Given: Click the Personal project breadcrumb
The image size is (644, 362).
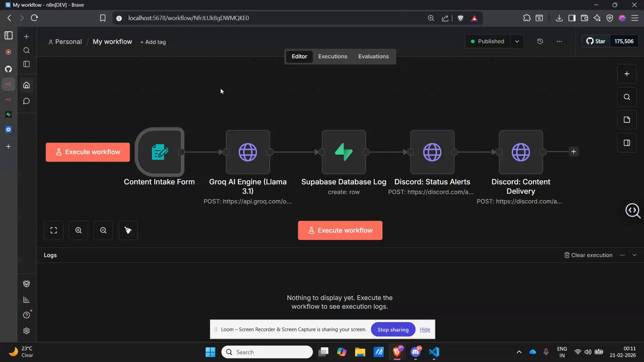Looking at the screenshot, I should coord(65,42).
